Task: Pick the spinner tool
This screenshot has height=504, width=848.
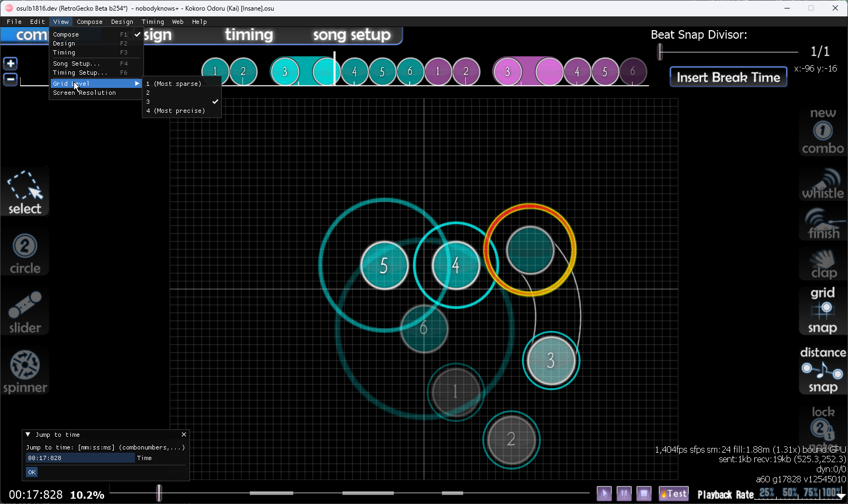Action: click(25, 372)
